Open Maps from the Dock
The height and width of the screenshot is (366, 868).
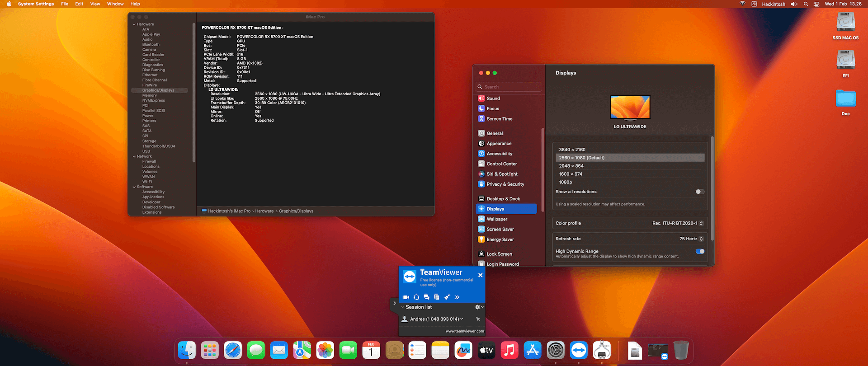tap(302, 350)
